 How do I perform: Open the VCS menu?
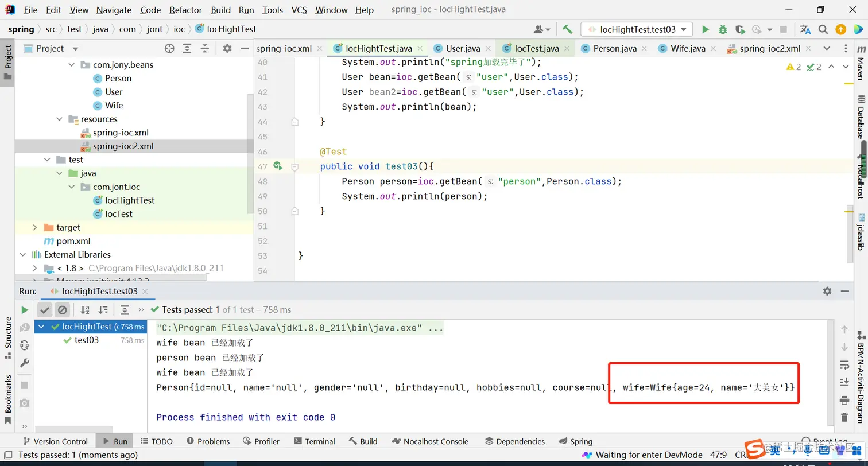point(299,10)
